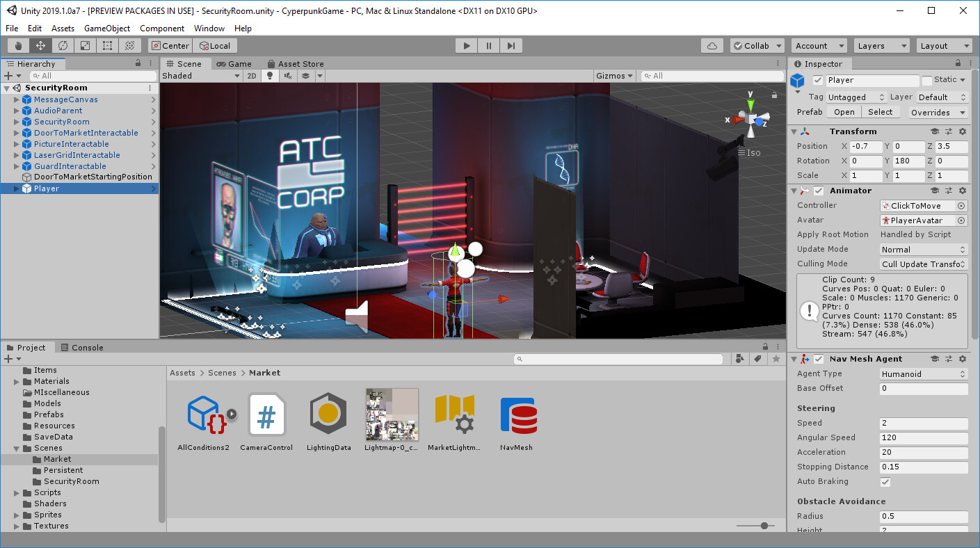Screen dimensions: 980x548
Task: Select the Rotate tool
Action: tap(61, 45)
